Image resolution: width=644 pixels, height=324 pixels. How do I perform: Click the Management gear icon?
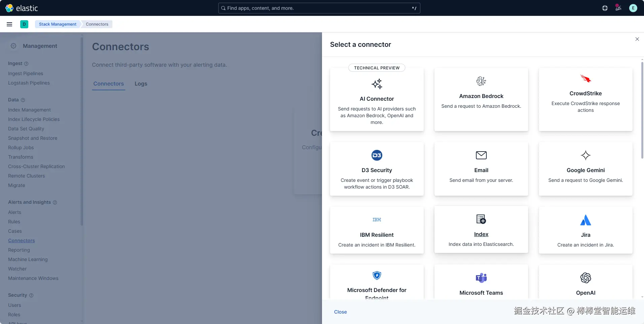click(13, 46)
